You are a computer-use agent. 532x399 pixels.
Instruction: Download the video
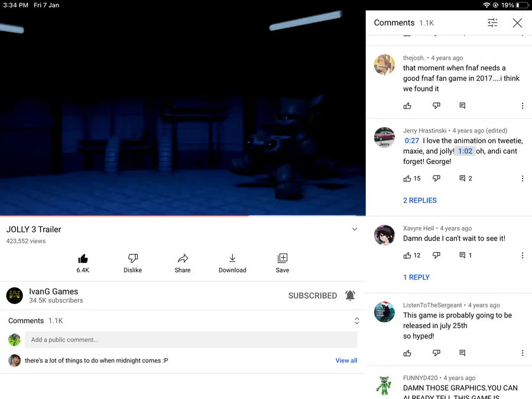(232, 263)
